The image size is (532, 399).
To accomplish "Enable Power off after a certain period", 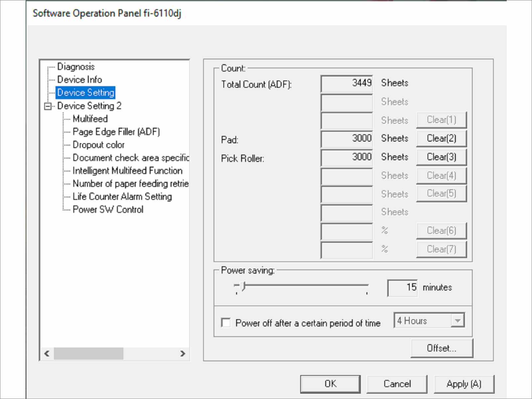I will [x=226, y=323].
